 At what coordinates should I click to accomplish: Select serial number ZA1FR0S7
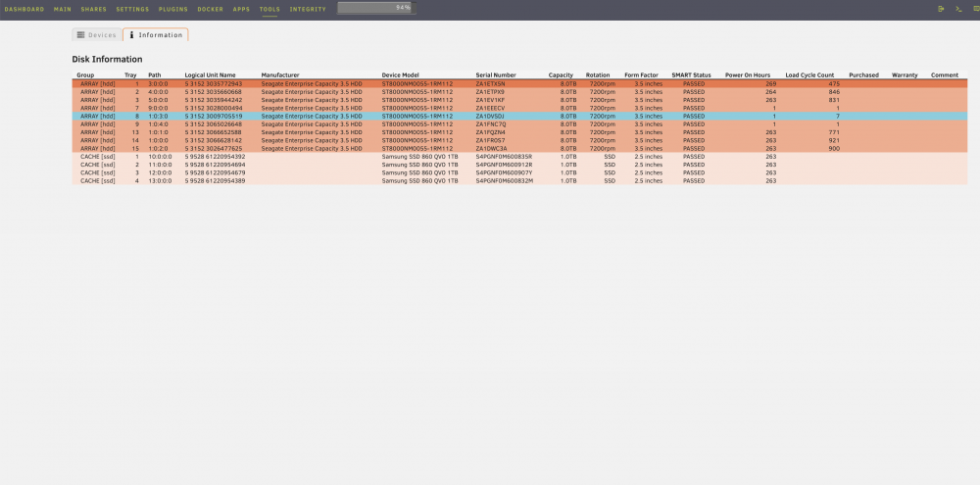coord(491,141)
